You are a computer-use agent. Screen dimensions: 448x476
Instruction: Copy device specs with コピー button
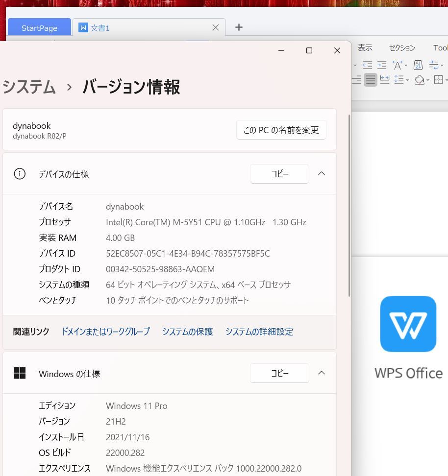click(x=279, y=174)
